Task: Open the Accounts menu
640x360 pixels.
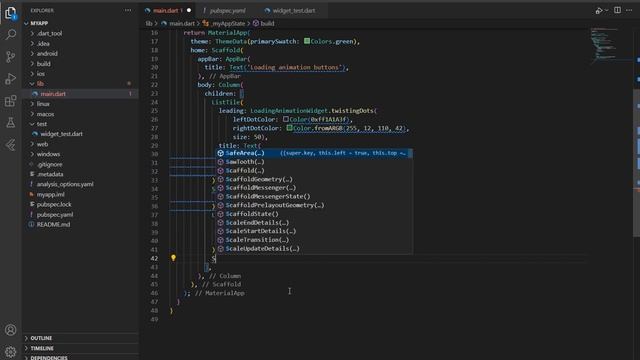Action: click(x=11, y=330)
